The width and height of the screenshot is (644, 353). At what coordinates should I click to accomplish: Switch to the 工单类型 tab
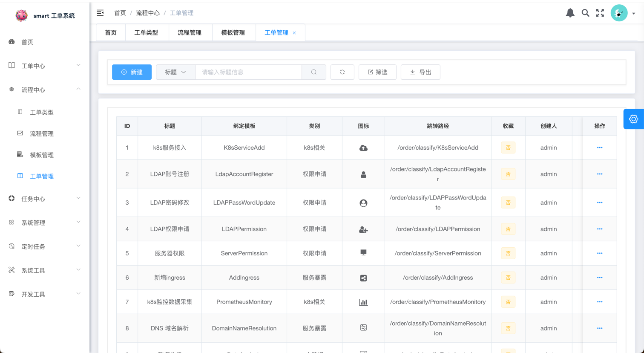146,32
